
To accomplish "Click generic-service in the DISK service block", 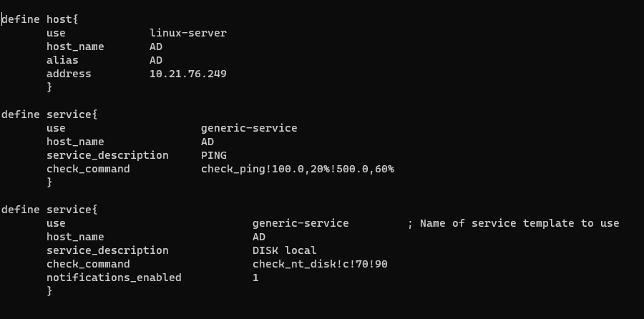I will point(301,223).
